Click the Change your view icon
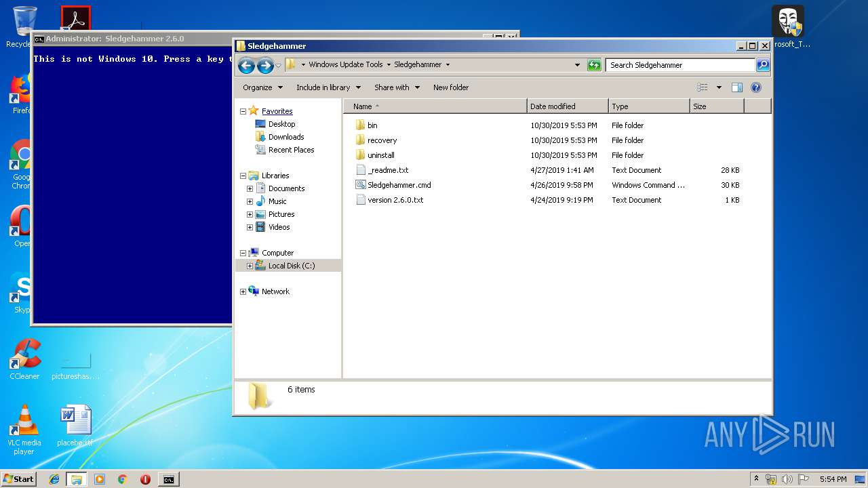The image size is (868, 488). click(703, 87)
